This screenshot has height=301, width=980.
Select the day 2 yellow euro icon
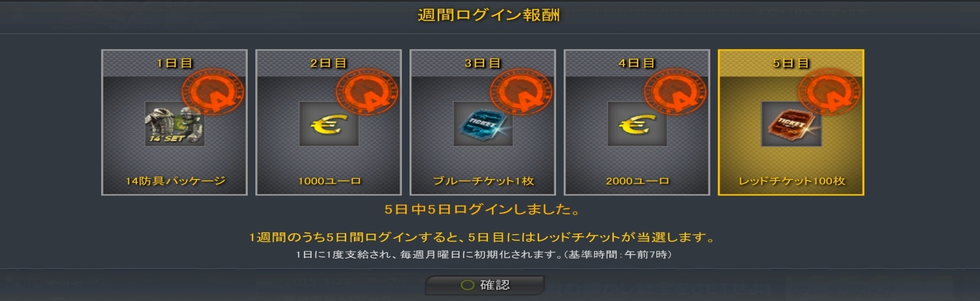click(x=329, y=124)
